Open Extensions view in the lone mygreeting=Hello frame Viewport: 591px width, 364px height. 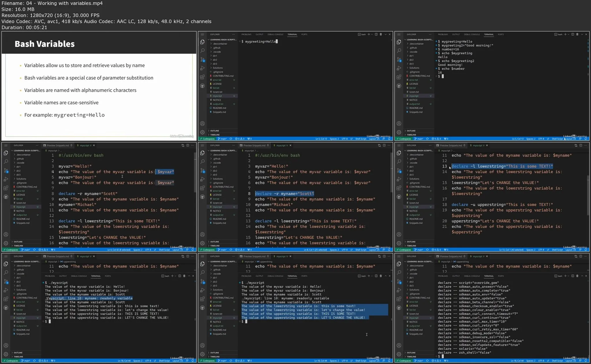pos(202,77)
